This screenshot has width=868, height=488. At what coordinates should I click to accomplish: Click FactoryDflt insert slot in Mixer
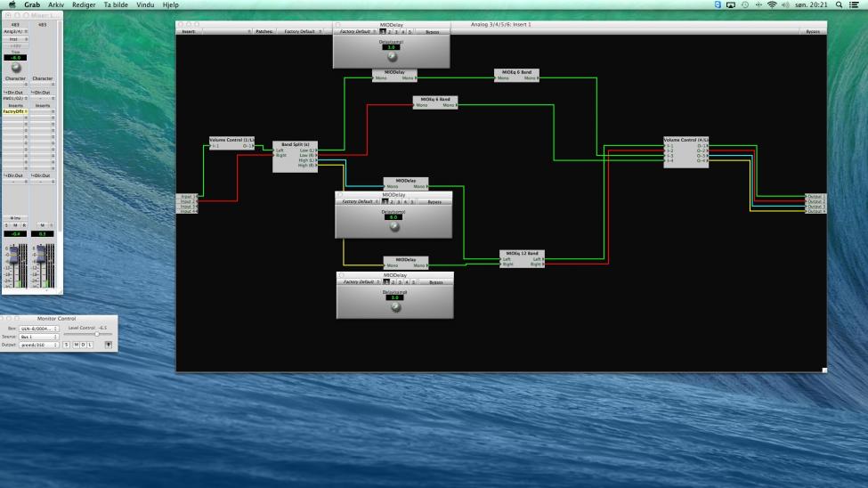pyautogui.click(x=15, y=111)
